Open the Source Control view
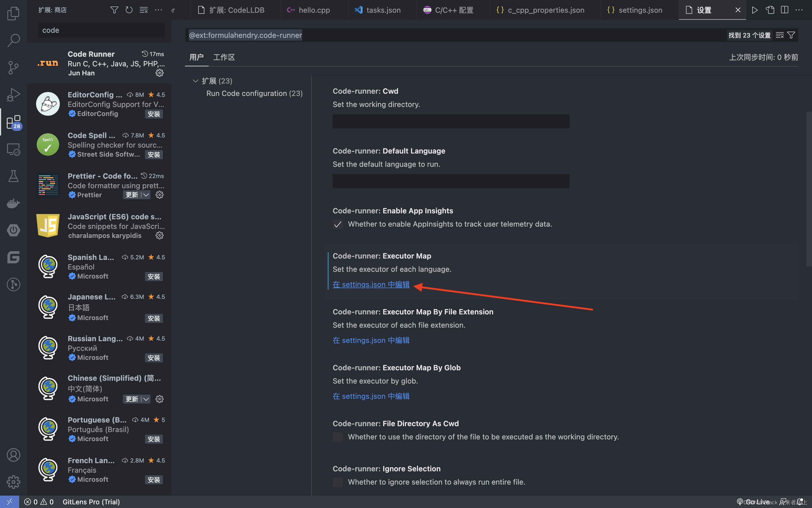This screenshot has height=508, width=812. point(14,67)
